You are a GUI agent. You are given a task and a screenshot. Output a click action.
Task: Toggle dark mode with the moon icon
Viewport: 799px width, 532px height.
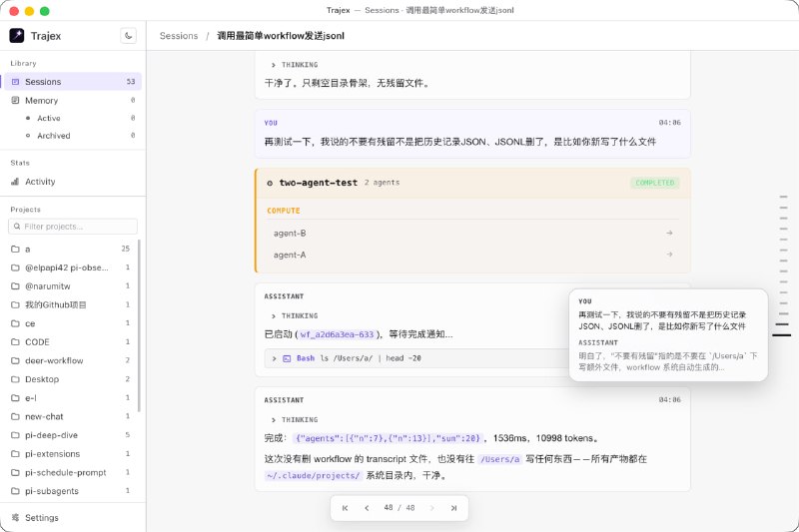(x=129, y=36)
